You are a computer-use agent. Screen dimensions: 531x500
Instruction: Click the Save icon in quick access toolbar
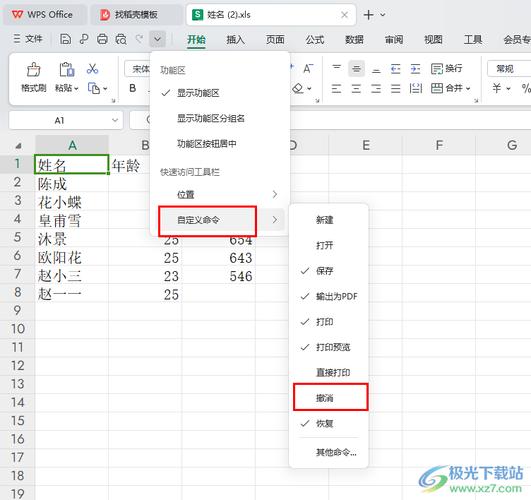coord(65,39)
